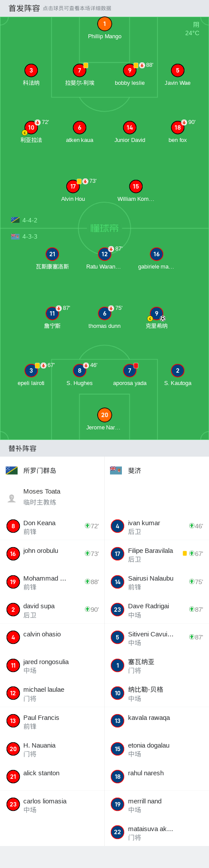
Task: Tap the Fiji flag beside 4-3-3
Action: [x=15, y=236]
